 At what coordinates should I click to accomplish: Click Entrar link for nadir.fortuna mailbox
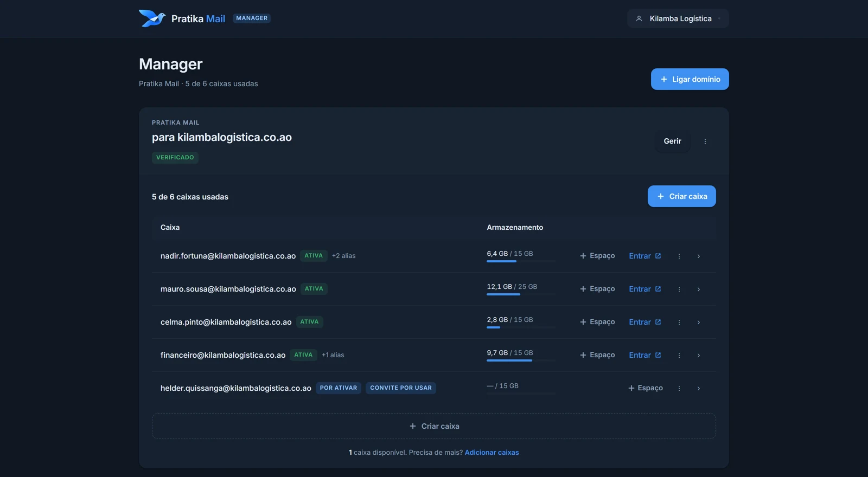644,256
